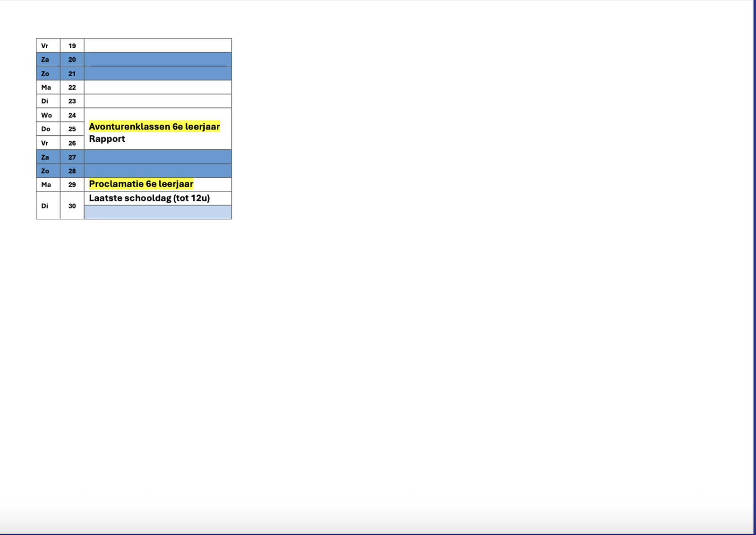The image size is (756, 535).
Task: Select the "Ma" cell beside date 22
Action: click(46, 87)
